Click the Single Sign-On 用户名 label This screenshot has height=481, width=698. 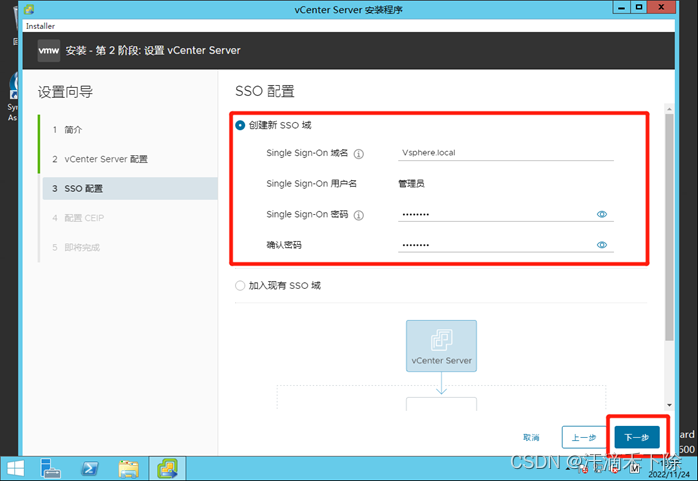(312, 184)
